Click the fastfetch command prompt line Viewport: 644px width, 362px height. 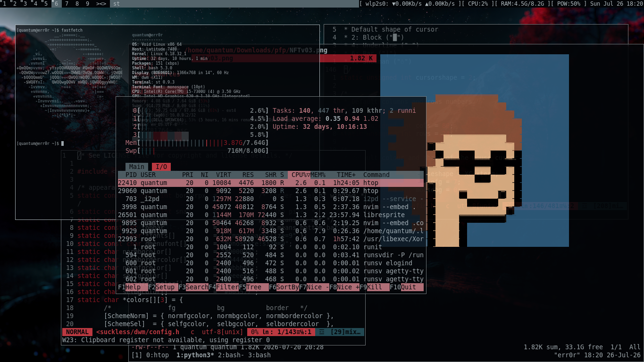(49, 30)
